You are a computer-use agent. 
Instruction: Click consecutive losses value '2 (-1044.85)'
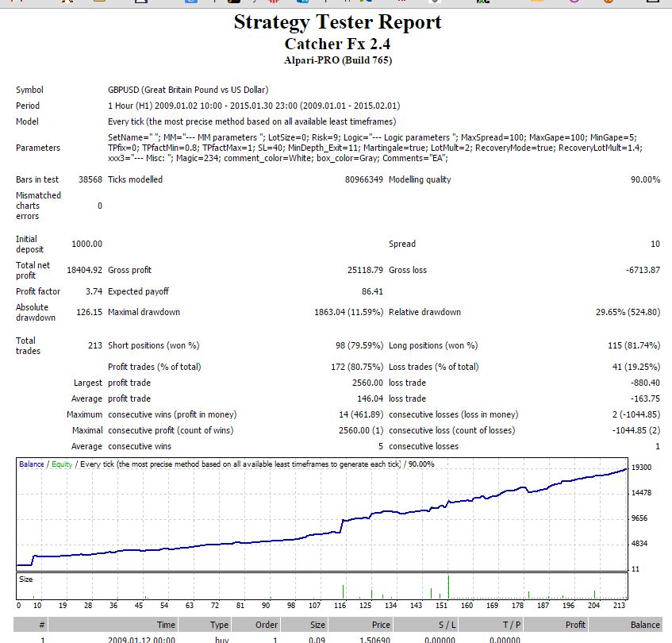point(636,414)
